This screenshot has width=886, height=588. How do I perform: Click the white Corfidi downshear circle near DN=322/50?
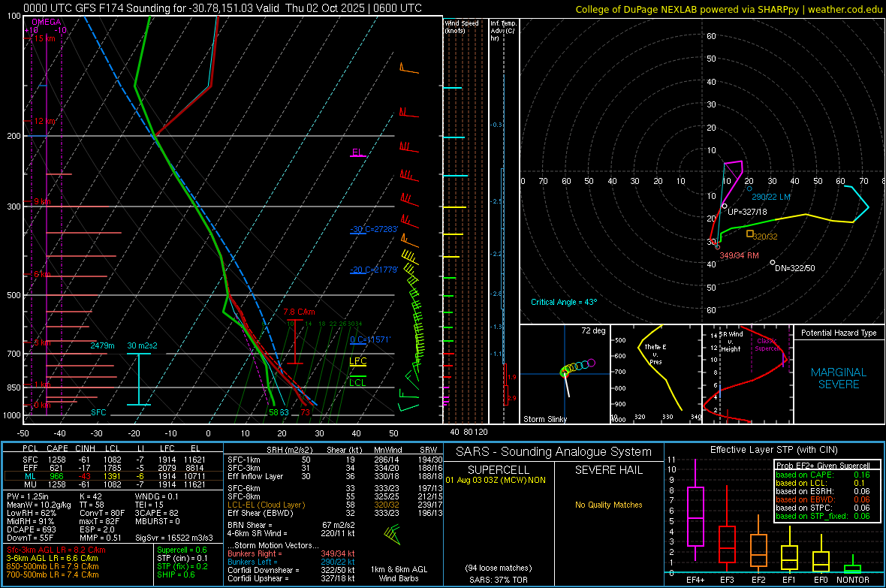point(773,262)
